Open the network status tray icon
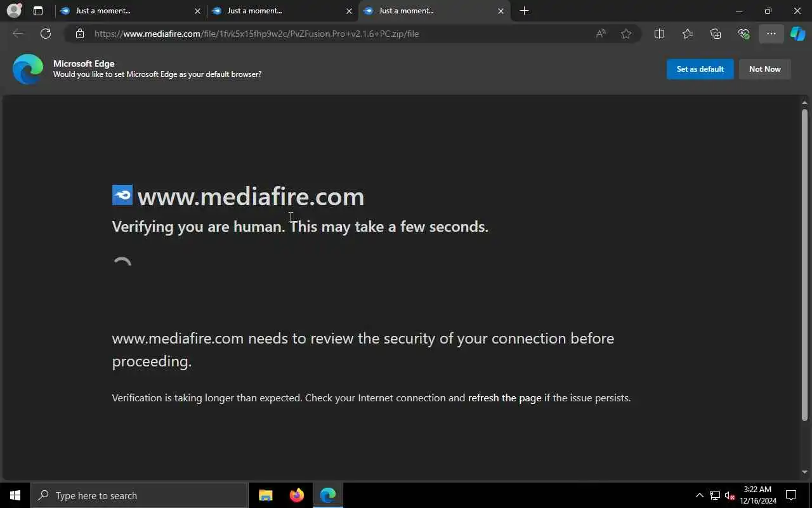812x508 pixels. [715, 495]
